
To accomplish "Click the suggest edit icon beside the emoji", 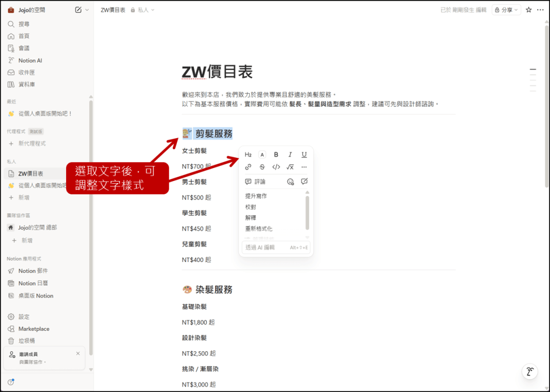I will pos(305,182).
